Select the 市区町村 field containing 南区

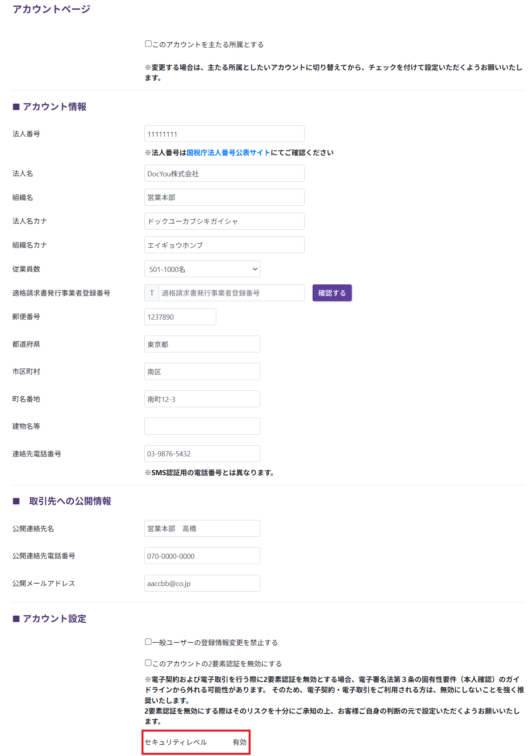tap(202, 372)
